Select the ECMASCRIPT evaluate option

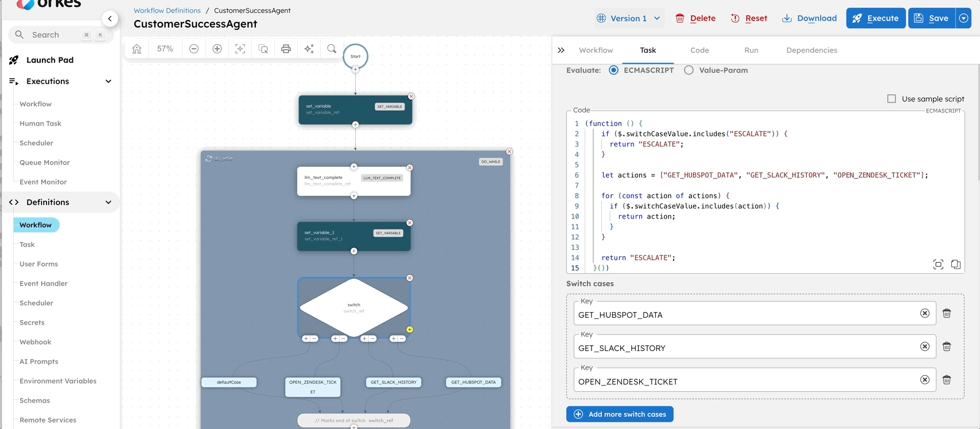pos(614,70)
